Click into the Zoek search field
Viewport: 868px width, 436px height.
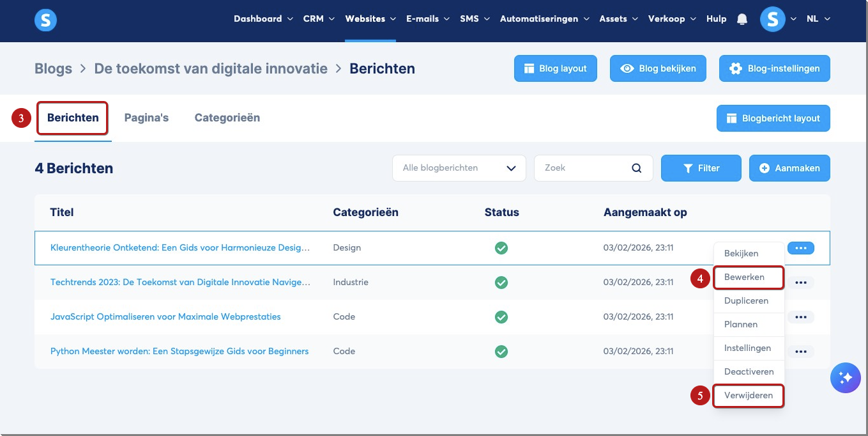pos(584,168)
